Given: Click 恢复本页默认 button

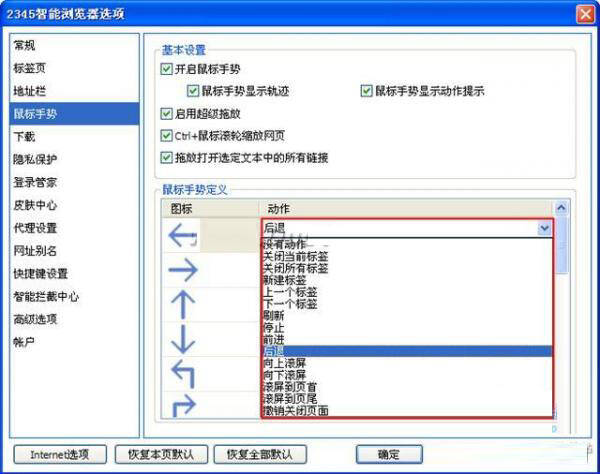Looking at the screenshot, I should point(161,454).
